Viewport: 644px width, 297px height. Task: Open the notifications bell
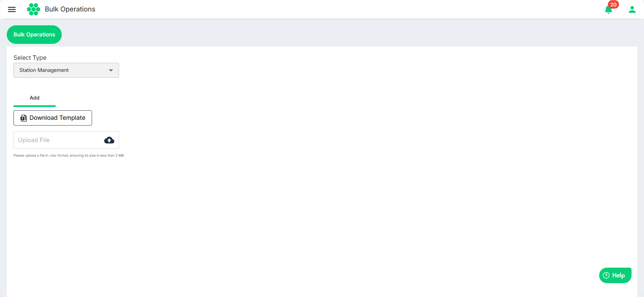(x=609, y=10)
